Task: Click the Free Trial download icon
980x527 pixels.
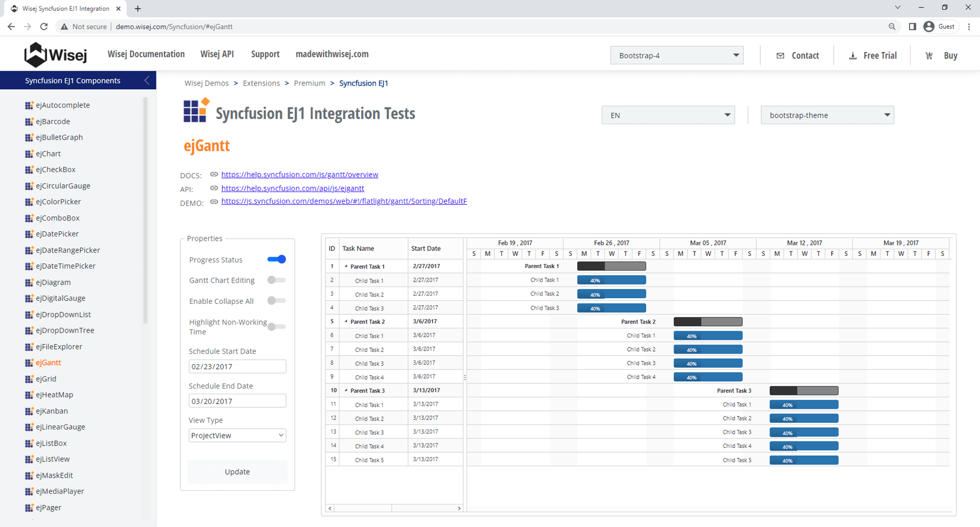Action: click(853, 56)
